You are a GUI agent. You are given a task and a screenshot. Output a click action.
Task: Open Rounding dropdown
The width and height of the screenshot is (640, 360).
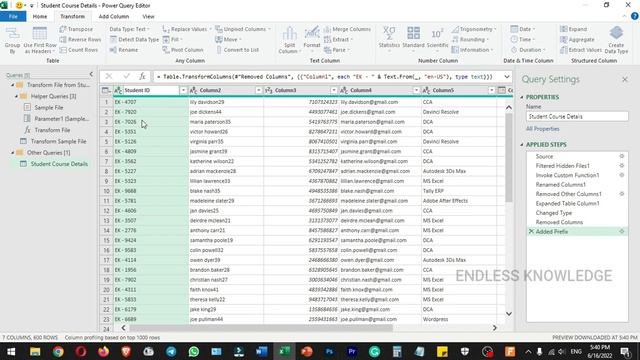coord(470,39)
